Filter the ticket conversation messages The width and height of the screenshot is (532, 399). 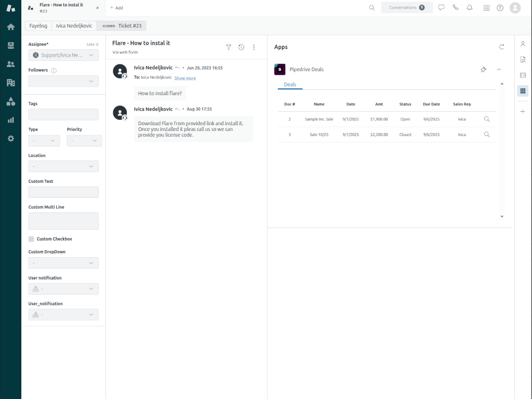(x=229, y=47)
